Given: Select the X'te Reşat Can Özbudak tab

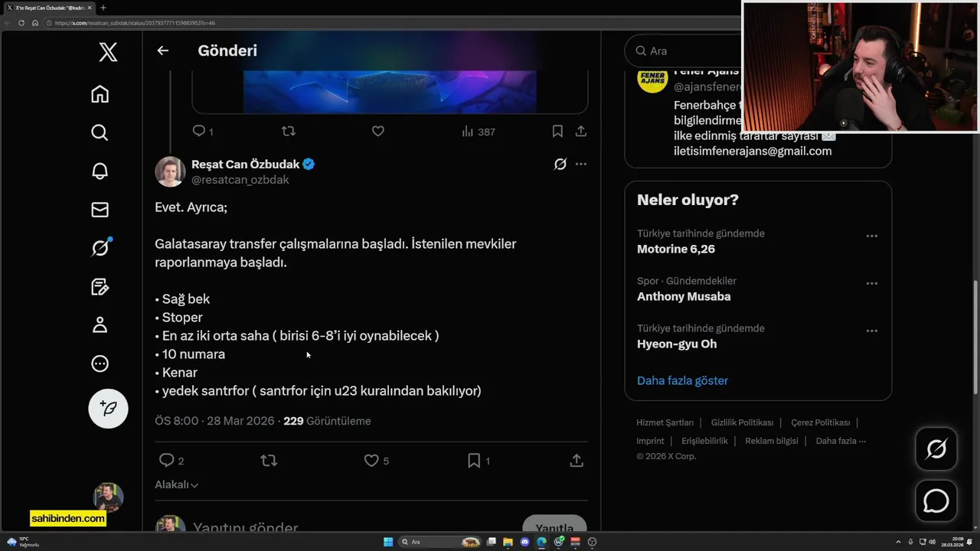Looking at the screenshot, I should [50, 8].
